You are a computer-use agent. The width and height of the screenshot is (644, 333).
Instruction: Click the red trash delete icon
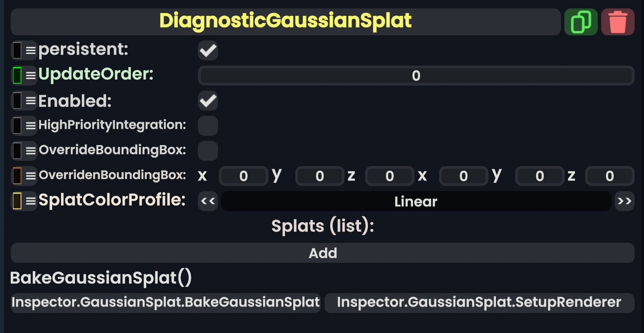click(x=618, y=22)
